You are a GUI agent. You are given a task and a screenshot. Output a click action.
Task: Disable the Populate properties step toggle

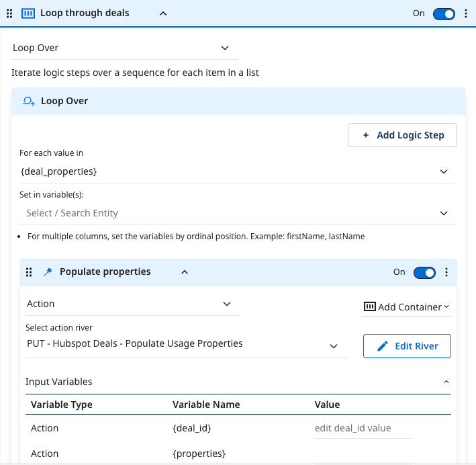[424, 272]
